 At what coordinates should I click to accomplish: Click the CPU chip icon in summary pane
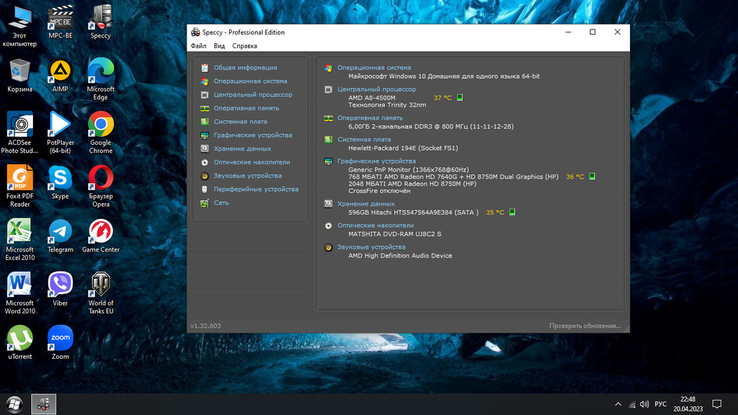coord(329,89)
